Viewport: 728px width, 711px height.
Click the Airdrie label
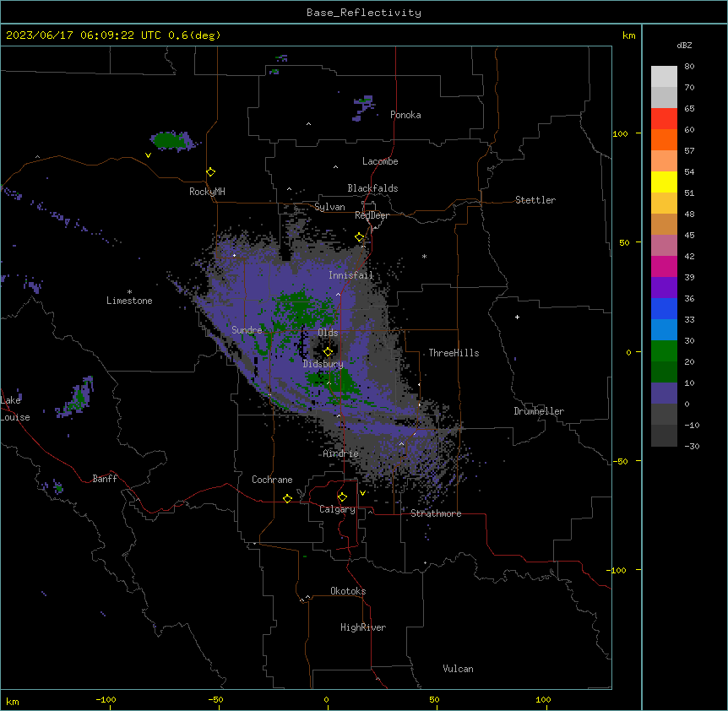click(341, 453)
